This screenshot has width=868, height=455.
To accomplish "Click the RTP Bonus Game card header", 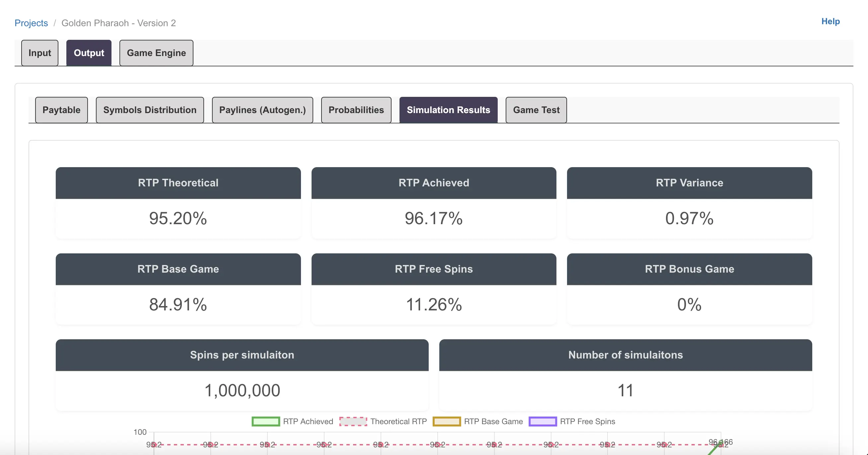I will 689,269.
